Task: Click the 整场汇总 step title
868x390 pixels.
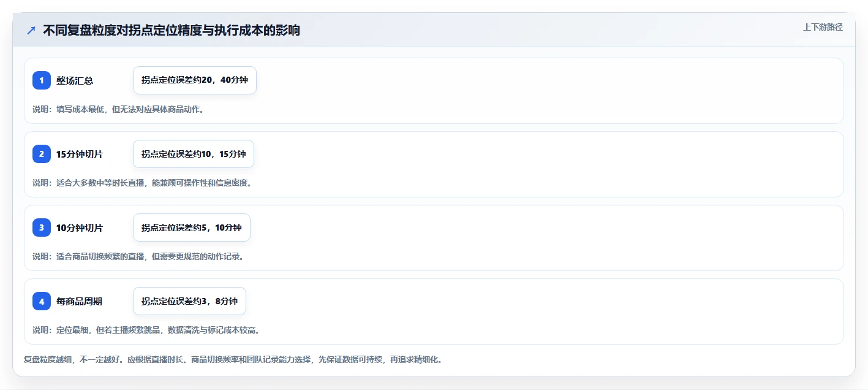Action: click(75, 80)
